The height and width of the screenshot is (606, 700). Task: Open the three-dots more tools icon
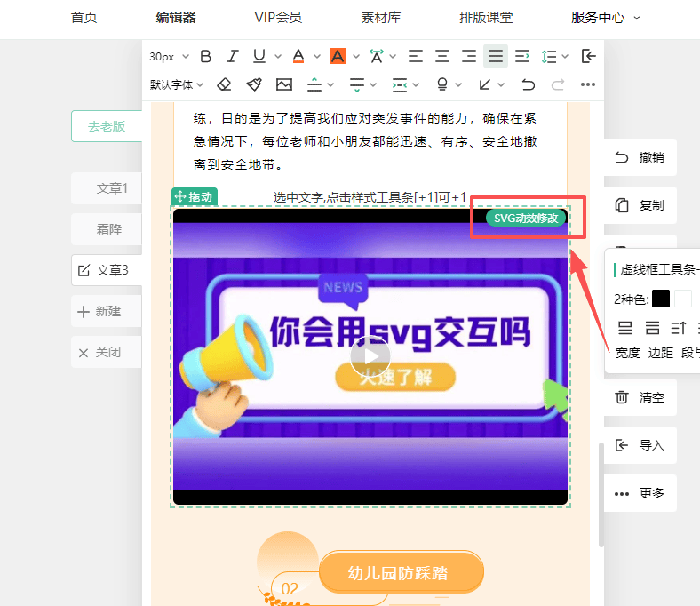tap(587, 84)
